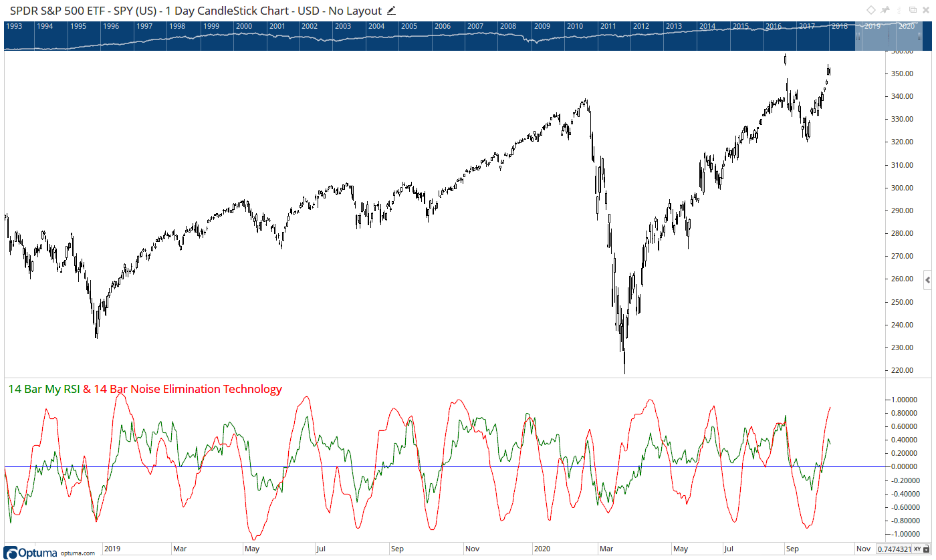Viewport: 936px width, 560px height.
Task: Click the pencil icon to rename the chart title
Action: (x=391, y=11)
